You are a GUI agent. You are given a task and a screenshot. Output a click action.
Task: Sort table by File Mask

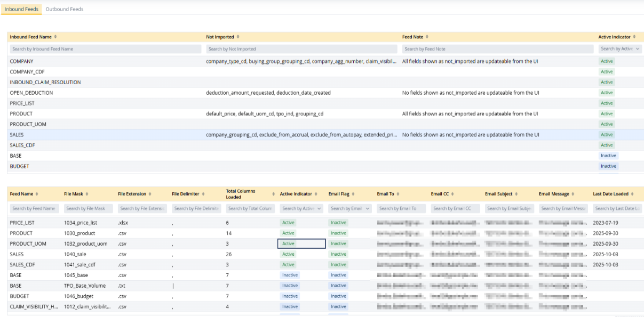[x=87, y=194]
